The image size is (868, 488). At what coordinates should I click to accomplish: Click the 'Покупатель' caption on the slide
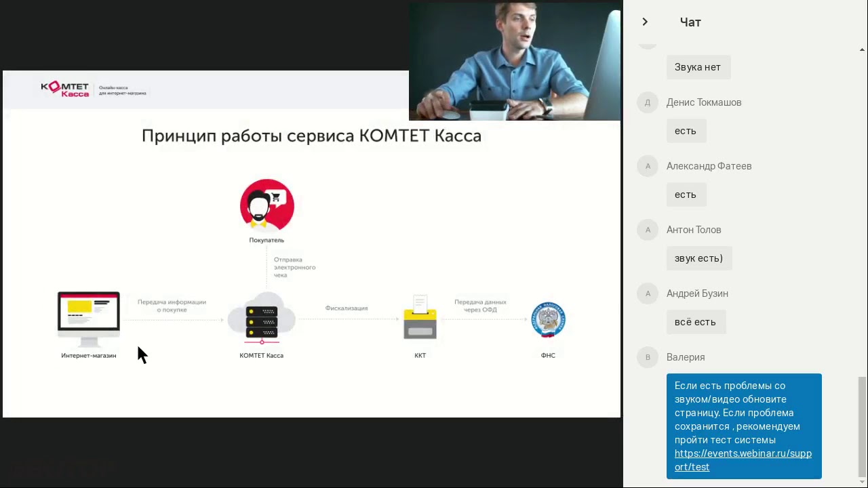pos(267,240)
